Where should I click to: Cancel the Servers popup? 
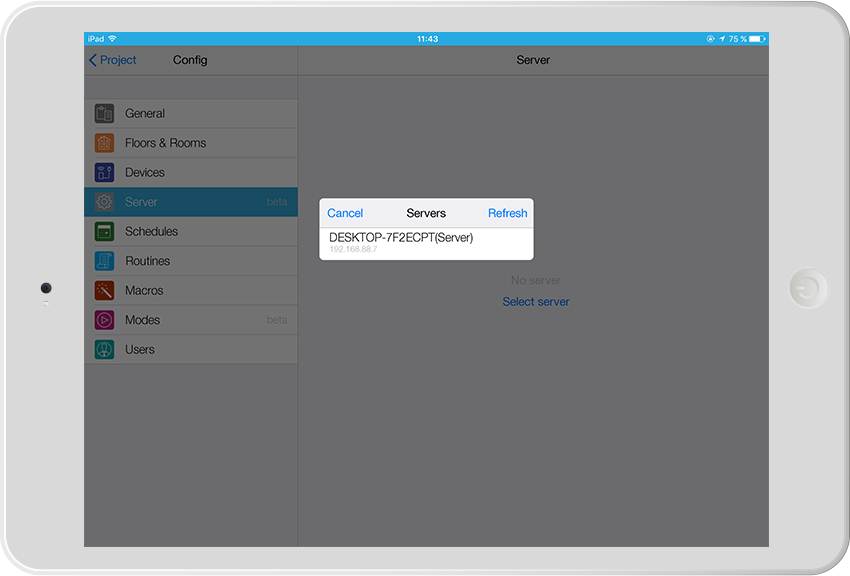(x=345, y=213)
